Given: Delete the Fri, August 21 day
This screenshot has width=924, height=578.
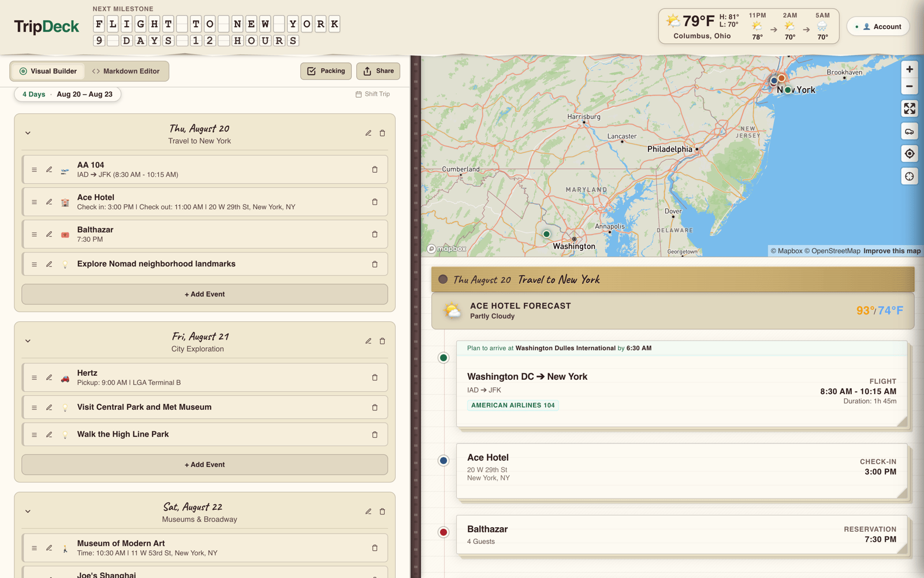Looking at the screenshot, I should coord(382,341).
